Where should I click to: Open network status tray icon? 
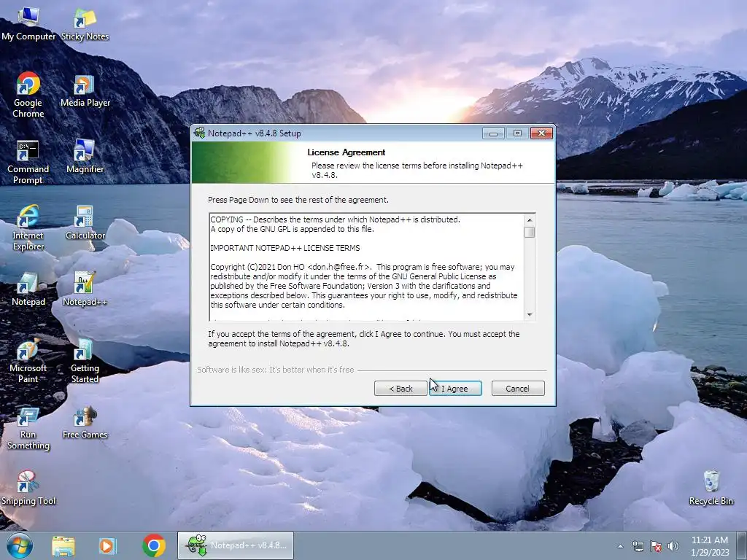638,546
